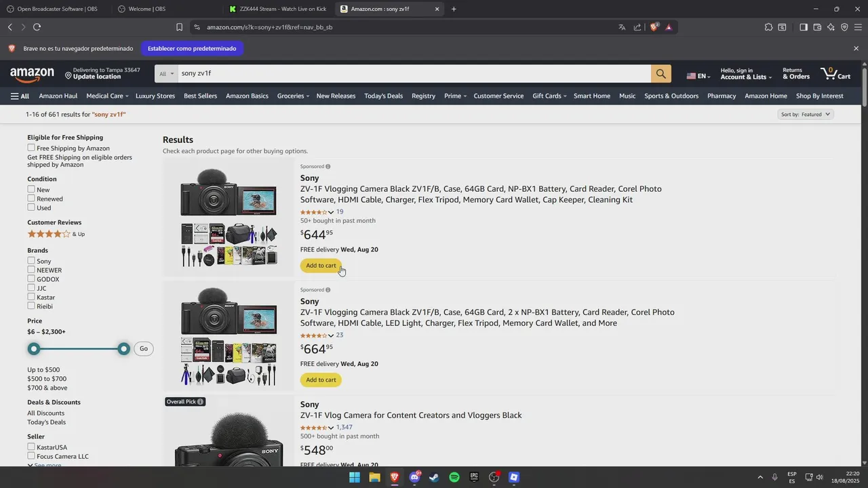Expand the Prime menu
Image resolution: width=868 pixels, height=488 pixels.
(455, 96)
